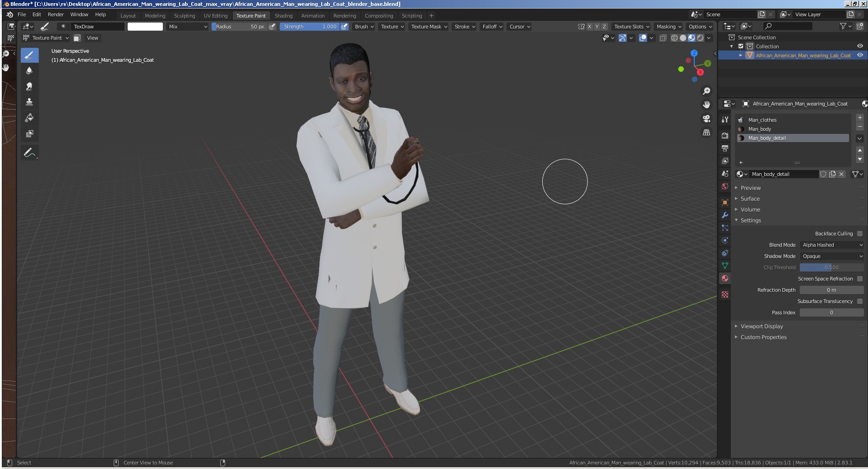Open the Particles properties tab
This screenshot has width=868, height=469.
coord(725,228)
